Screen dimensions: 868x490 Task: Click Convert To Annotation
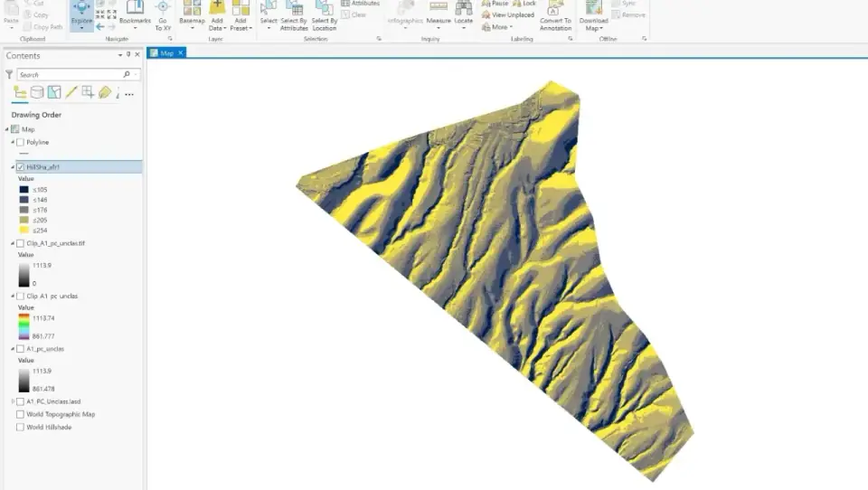555,15
